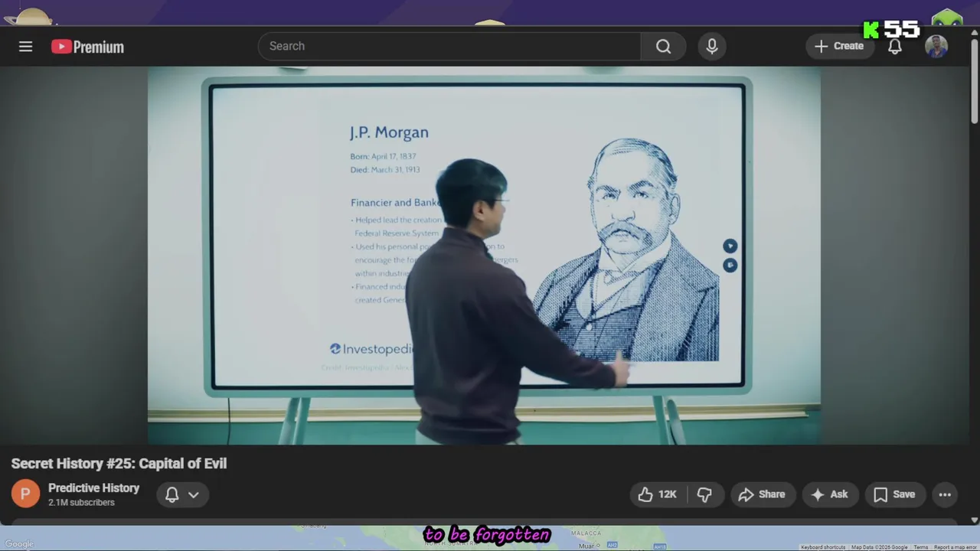Open the Ask AI button
The image size is (980, 551).
click(x=829, y=494)
